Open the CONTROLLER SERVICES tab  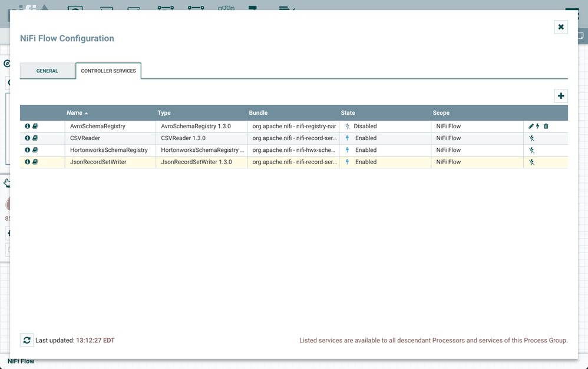pos(108,70)
